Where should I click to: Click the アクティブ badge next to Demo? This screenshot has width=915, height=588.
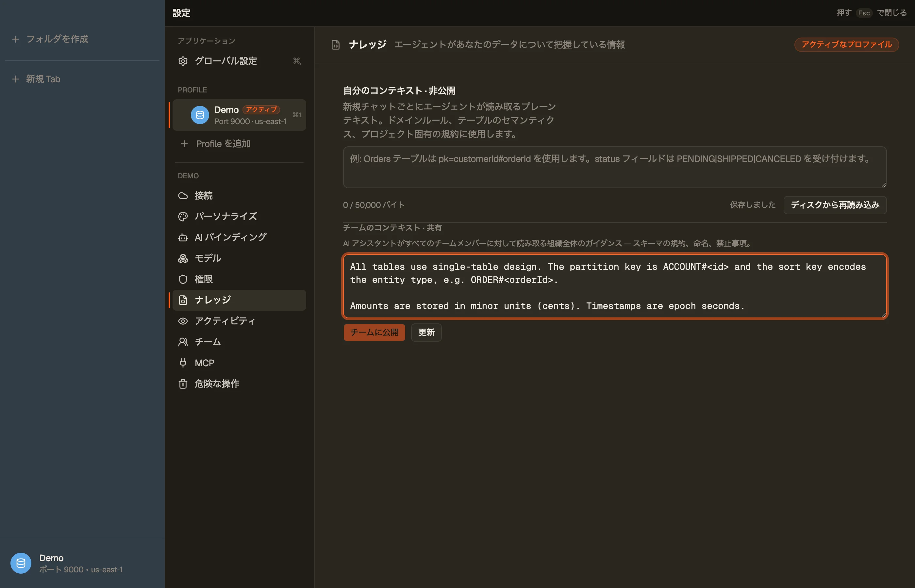(x=261, y=109)
